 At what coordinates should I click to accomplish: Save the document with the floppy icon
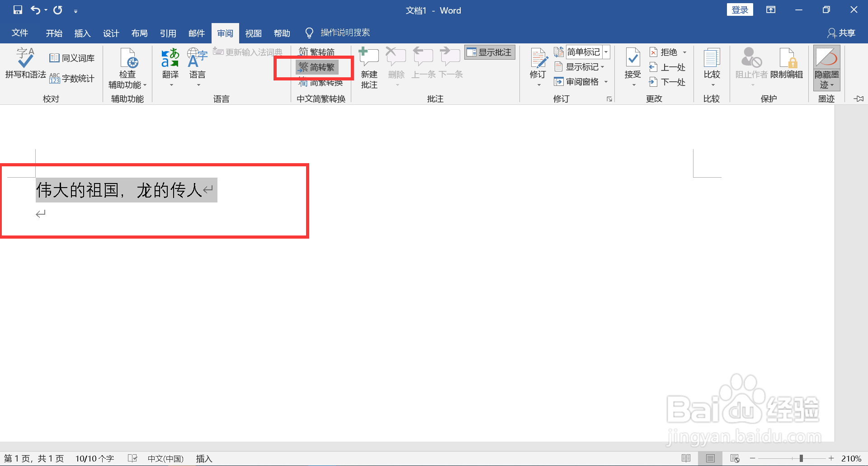coord(18,10)
